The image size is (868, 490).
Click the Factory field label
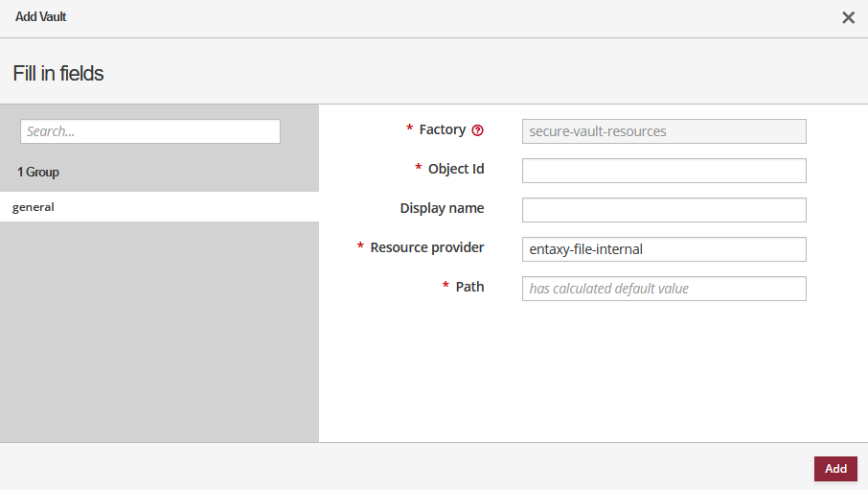click(x=442, y=129)
